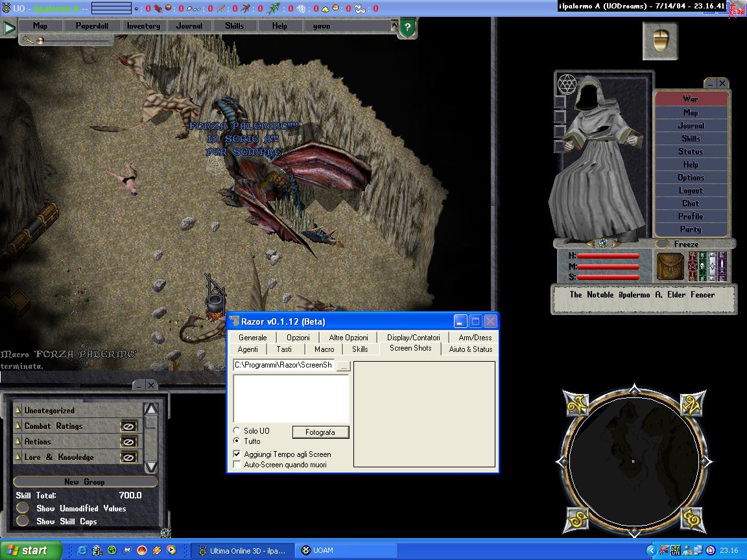Expand the Uncategorized skill group

coord(18,411)
